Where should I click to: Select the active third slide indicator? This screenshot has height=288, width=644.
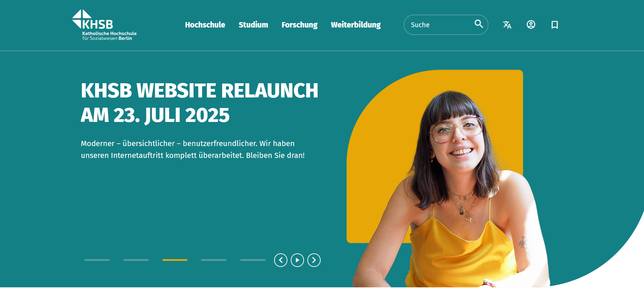click(x=175, y=260)
